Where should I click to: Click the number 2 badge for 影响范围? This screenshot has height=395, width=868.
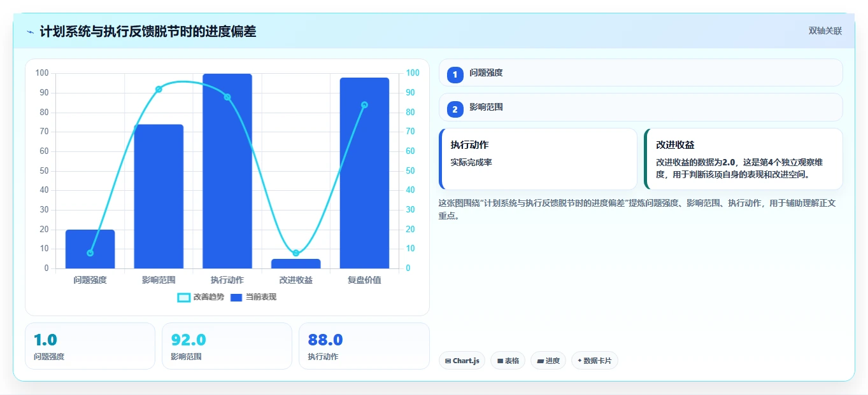tap(455, 109)
